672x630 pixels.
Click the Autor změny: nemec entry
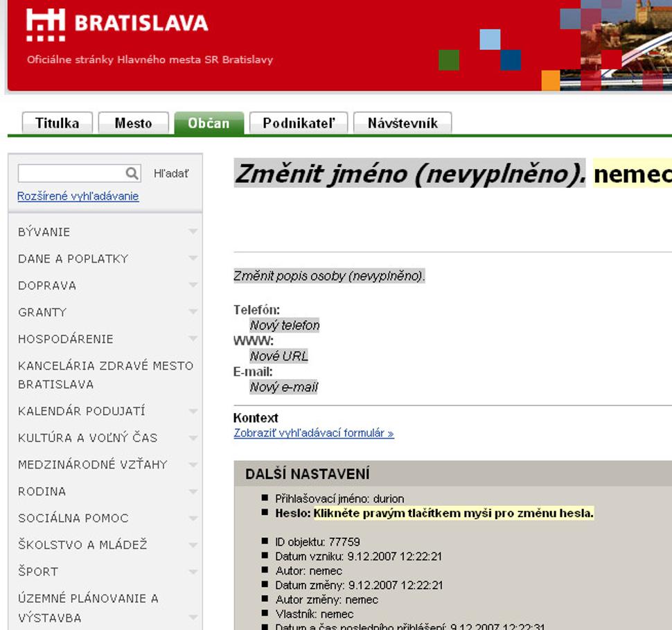click(326, 600)
